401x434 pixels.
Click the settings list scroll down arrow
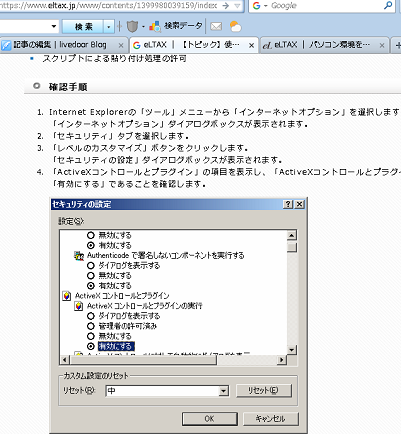[x=292, y=350]
